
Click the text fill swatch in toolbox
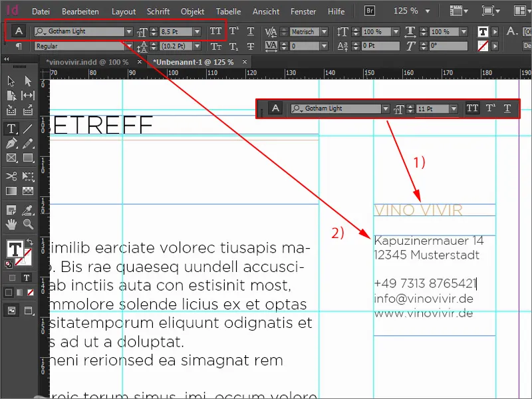point(15,249)
